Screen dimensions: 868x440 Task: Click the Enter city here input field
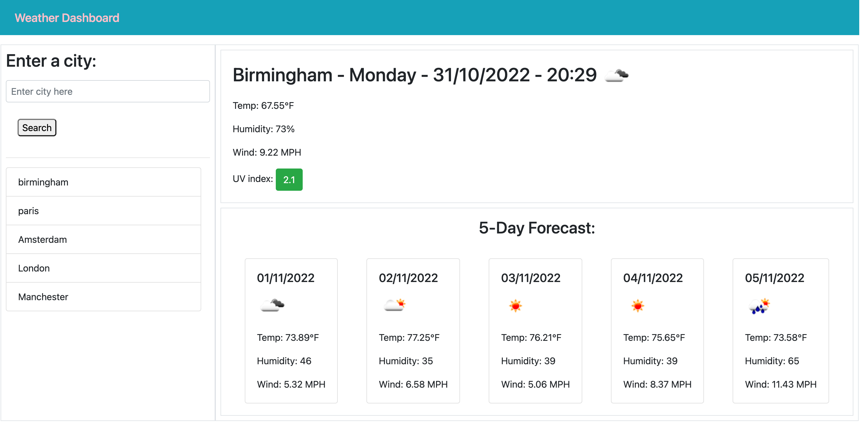click(x=108, y=90)
